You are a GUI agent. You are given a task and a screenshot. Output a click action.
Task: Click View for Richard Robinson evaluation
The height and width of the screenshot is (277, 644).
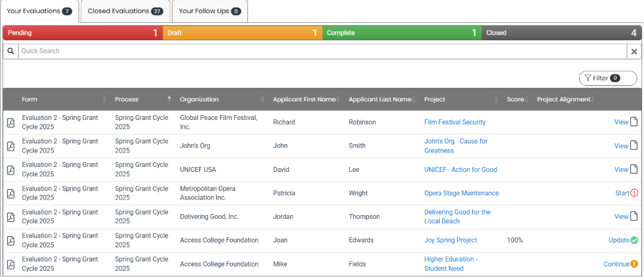pyautogui.click(x=621, y=122)
